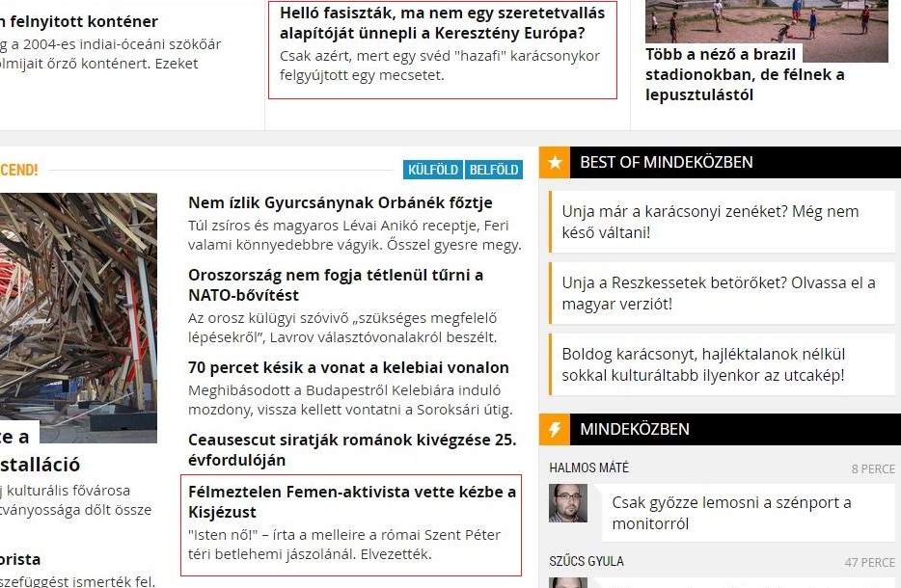This screenshot has height=588, width=901.
Task: Open 'Unja a Reszkessetek betörőket?' item
Action: click(x=719, y=293)
